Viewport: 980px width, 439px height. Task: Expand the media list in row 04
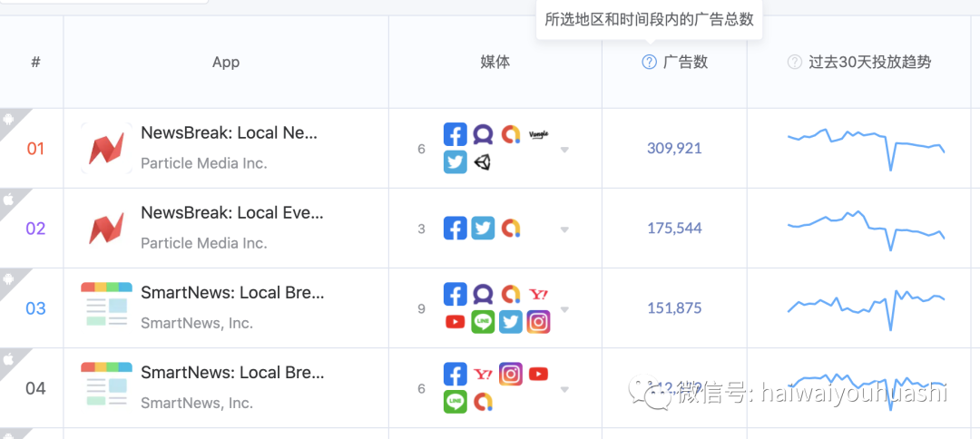[564, 390]
